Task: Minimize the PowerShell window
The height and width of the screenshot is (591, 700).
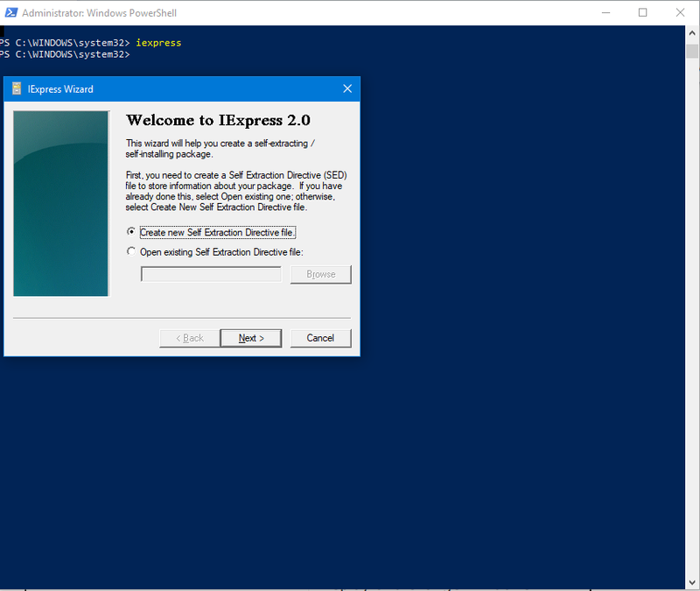Action: (x=605, y=12)
